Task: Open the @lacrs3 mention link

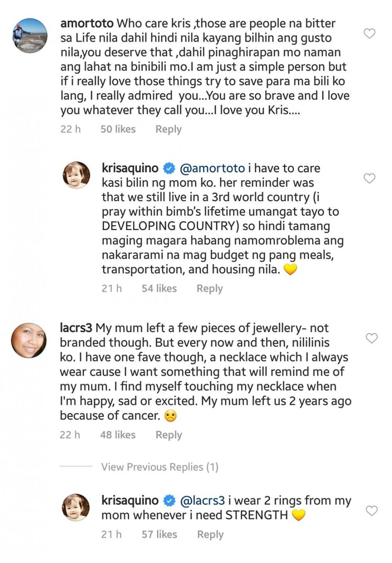Action: click(202, 500)
